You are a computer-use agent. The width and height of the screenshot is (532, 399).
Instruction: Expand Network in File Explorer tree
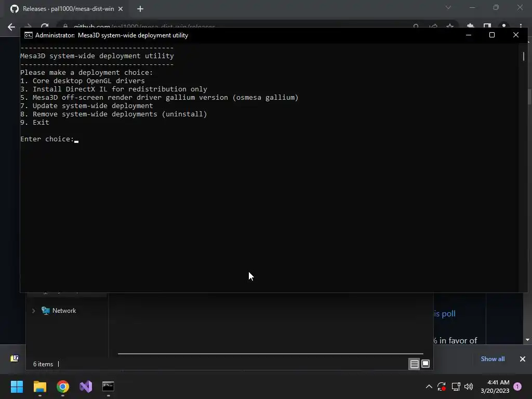[33, 311]
